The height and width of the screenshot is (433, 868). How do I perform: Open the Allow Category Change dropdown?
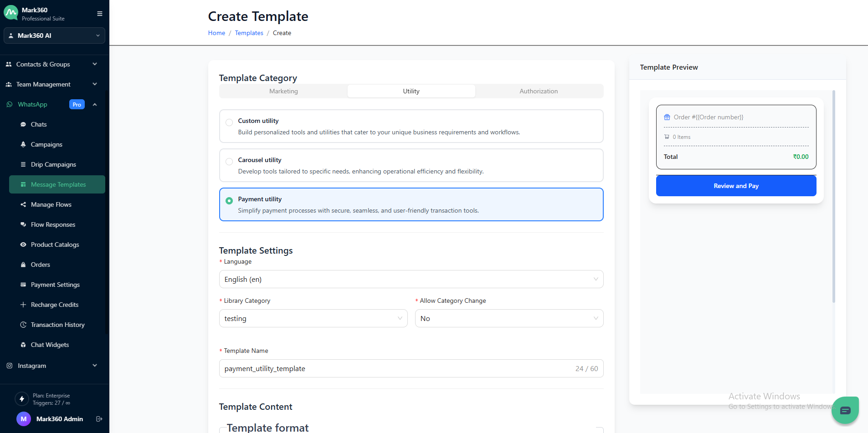(x=509, y=318)
